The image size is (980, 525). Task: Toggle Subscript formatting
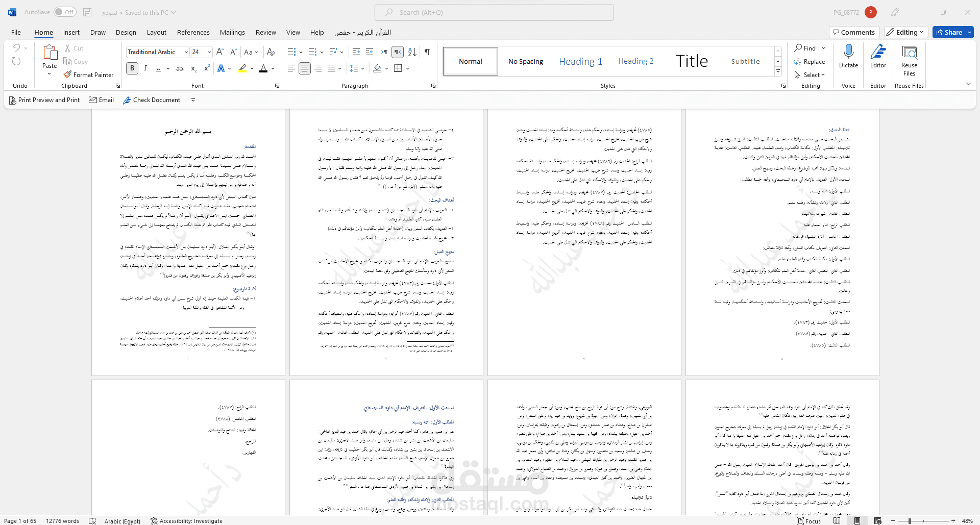pos(193,68)
